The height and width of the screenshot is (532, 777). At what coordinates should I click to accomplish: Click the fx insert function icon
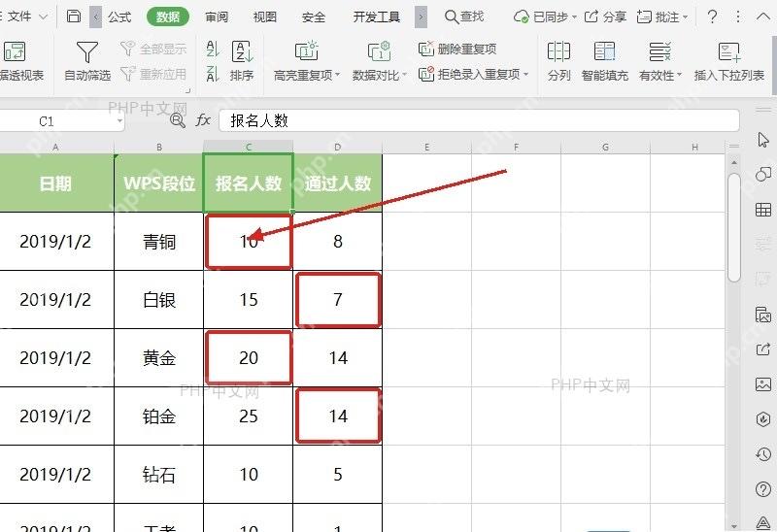point(203,119)
